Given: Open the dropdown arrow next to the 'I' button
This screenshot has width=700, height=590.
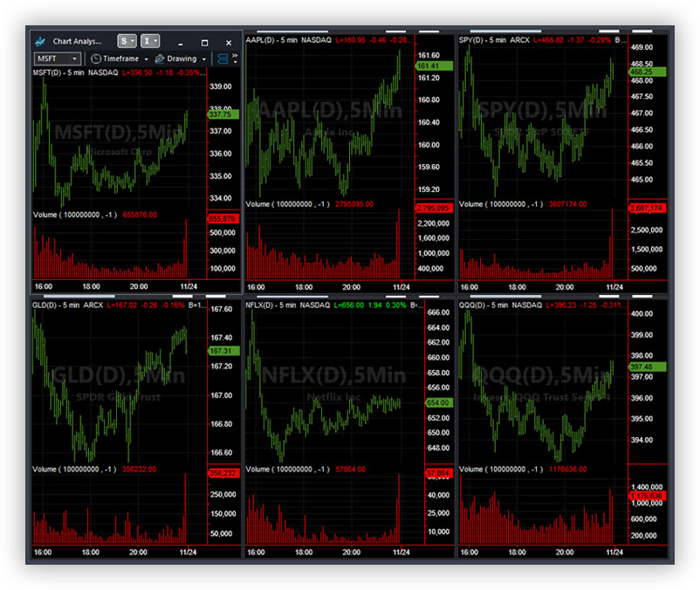Looking at the screenshot, I should tap(154, 43).
